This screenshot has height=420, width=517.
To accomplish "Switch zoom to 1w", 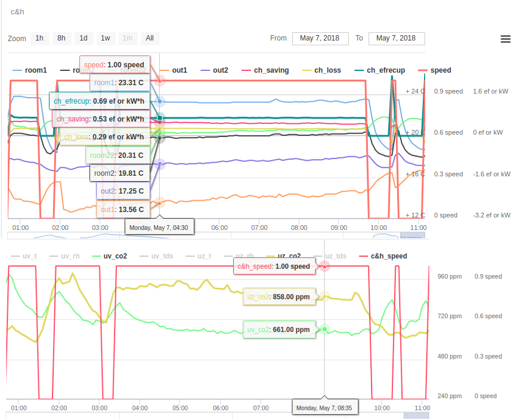I will 105,38.
